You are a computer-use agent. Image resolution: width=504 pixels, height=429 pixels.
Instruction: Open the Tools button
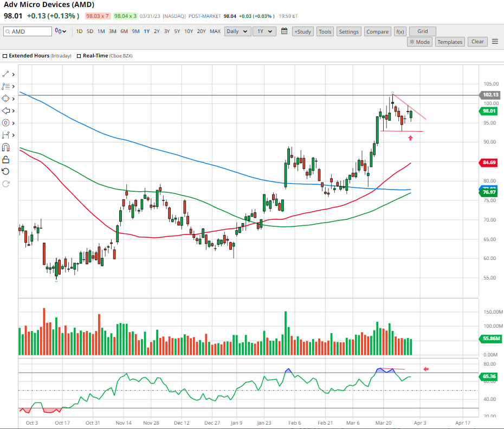coord(325,31)
